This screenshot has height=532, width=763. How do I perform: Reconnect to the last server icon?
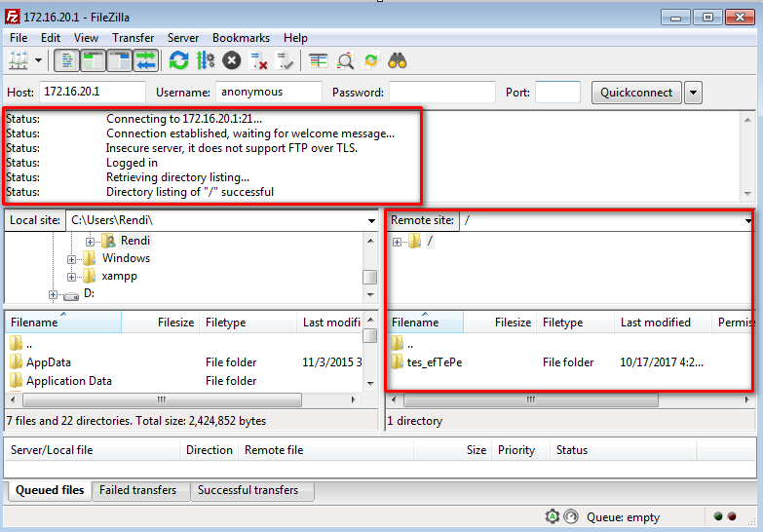point(285,60)
